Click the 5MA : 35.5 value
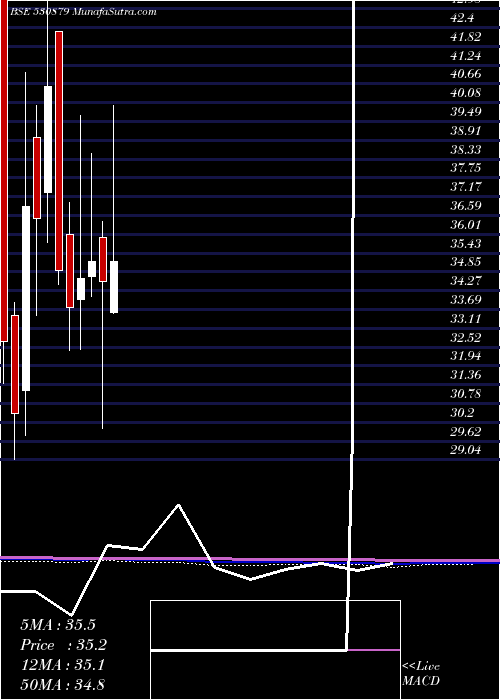Screen dimensions: 500x700 pyautogui.click(x=58, y=624)
